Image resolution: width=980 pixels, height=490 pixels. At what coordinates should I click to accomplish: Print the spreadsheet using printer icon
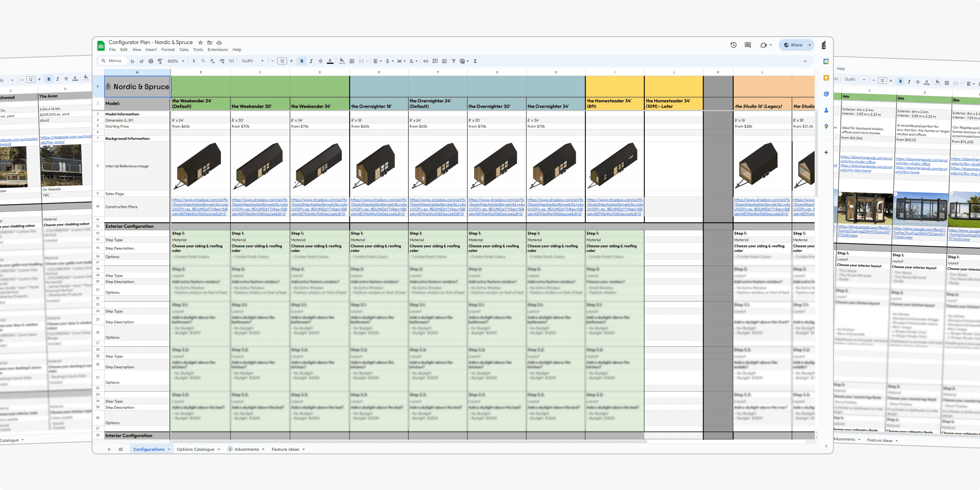click(151, 61)
